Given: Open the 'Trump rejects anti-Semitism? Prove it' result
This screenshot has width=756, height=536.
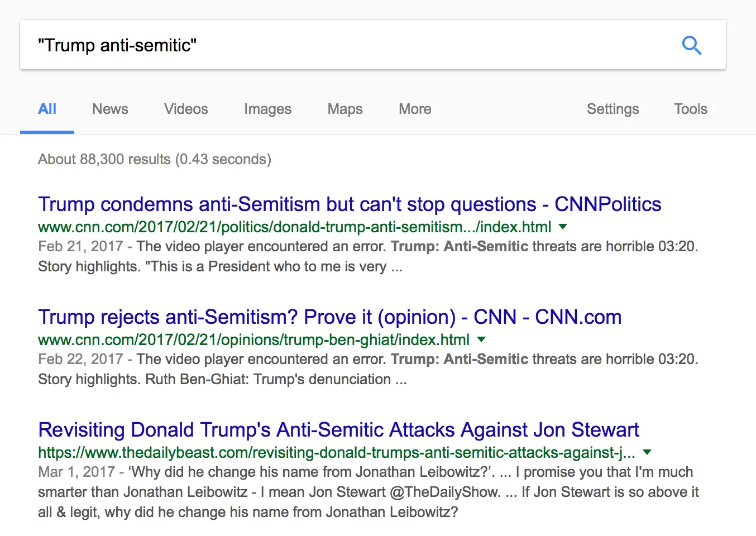Looking at the screenshot, I should [x=329, y=317].
